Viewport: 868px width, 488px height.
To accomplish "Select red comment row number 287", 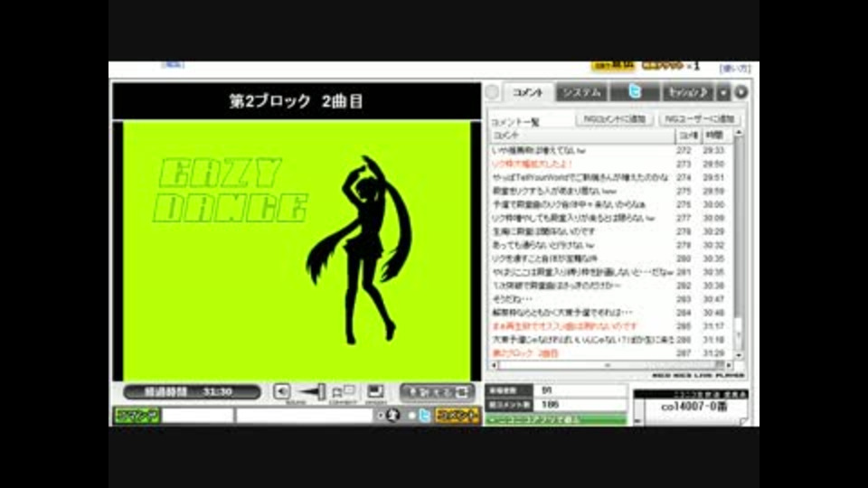I will point(610,353).
